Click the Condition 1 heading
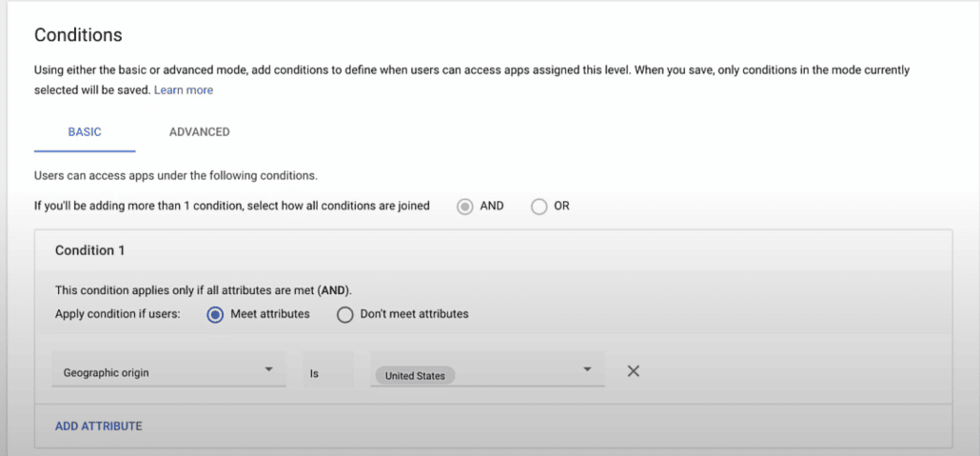Image resolution: width=980 pixels, height=456 pixels. (90, 250)
